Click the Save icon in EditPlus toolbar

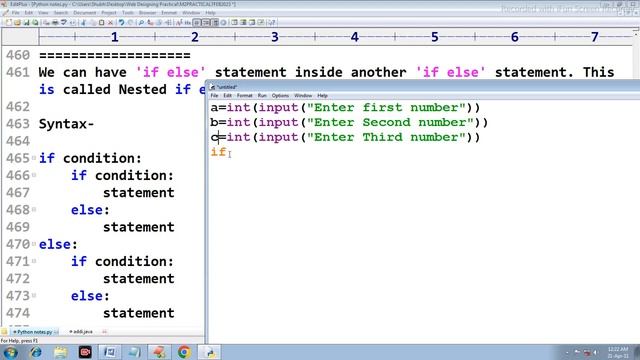tap(27, 22)
